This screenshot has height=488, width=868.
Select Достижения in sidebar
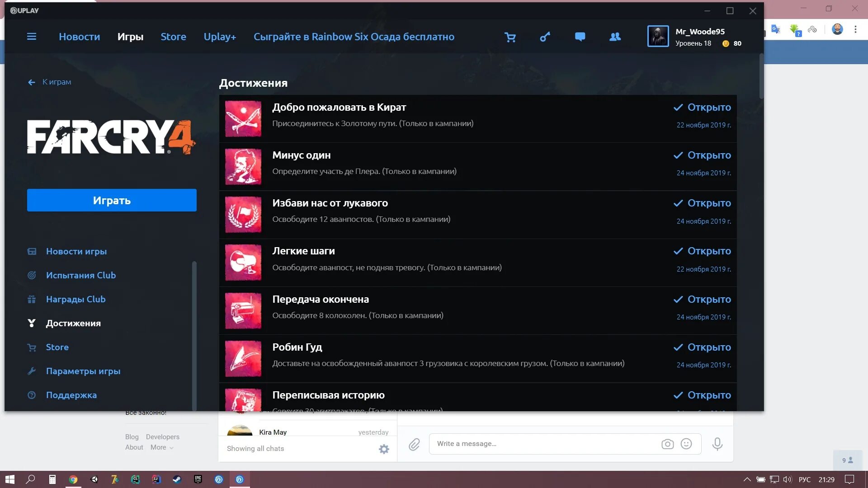pyautogui.click(x=73, y=323)
